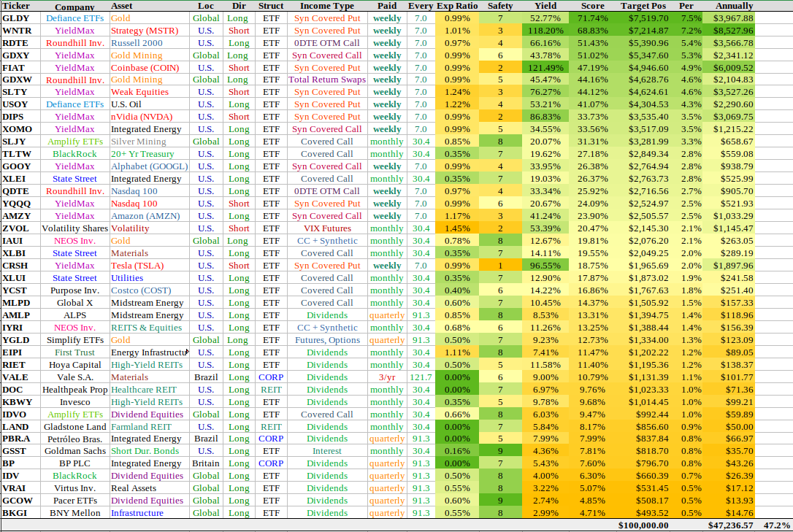Viewport: 793px width, 532px height.
Task: Click the BNY Mellon company cell
Action: tap(75, 513)
